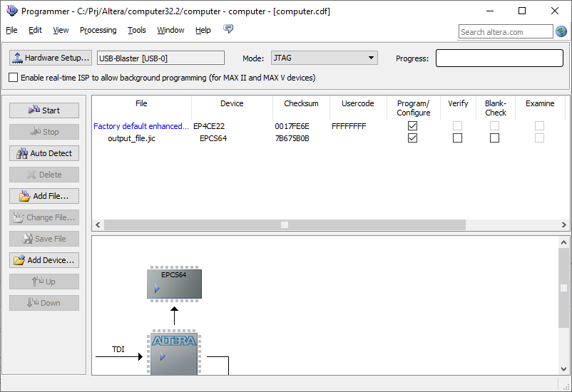Maximize the Programmer window

tap(522, 11)
